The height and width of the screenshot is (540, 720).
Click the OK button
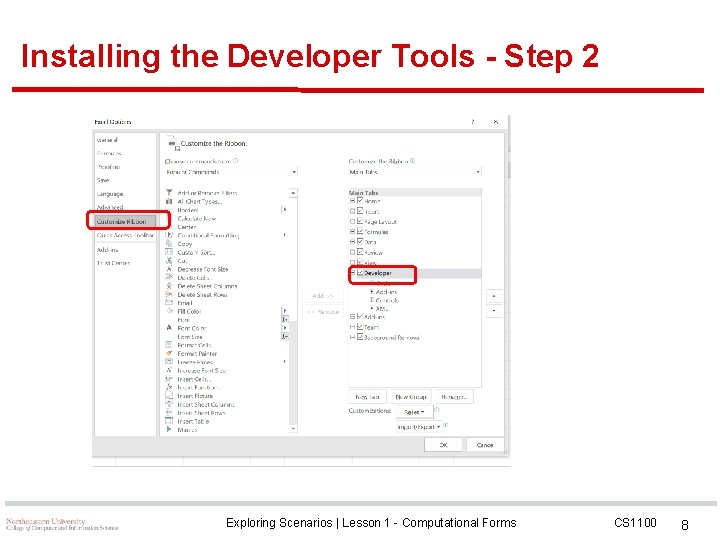(443, 444)
